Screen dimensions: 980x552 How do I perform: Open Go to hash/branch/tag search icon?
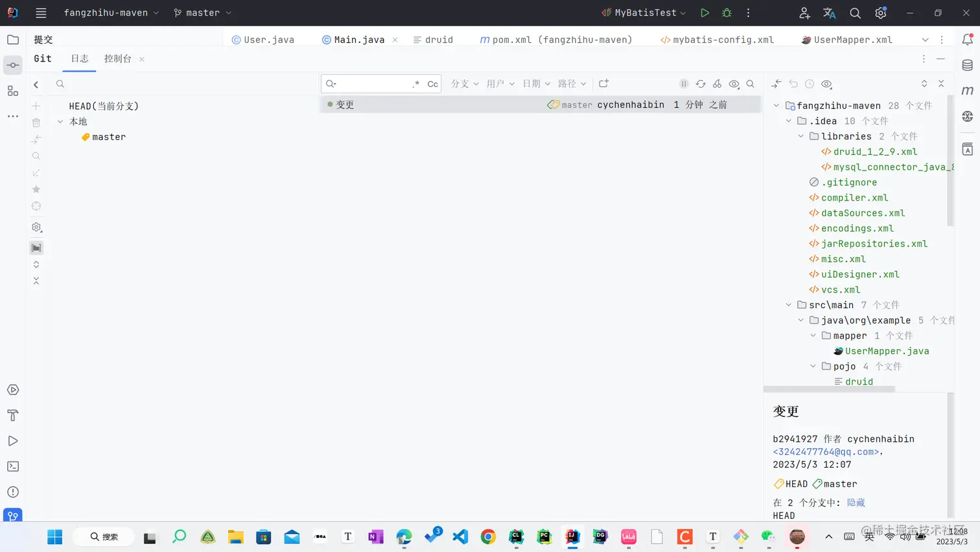[x=751, y=84]
